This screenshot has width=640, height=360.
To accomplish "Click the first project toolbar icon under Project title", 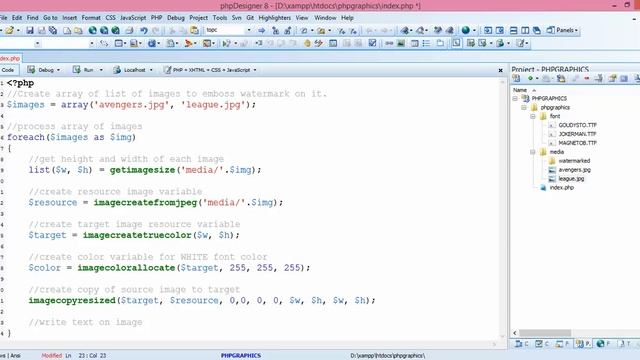I will (516, 78).
